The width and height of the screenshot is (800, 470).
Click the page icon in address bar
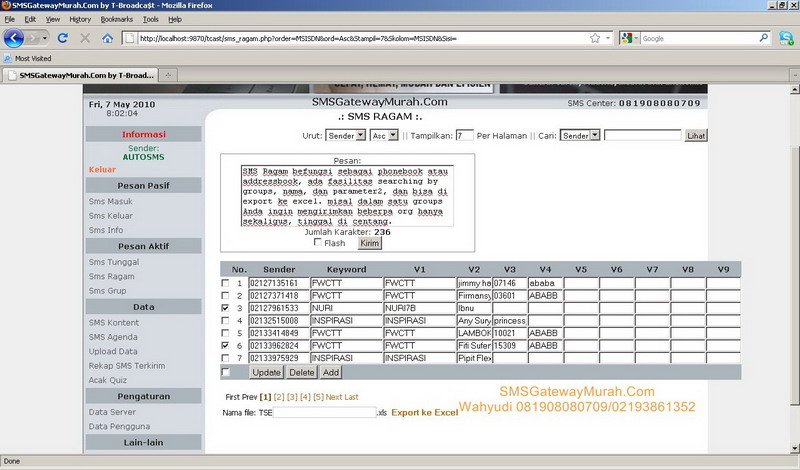[x=130, y=38]
